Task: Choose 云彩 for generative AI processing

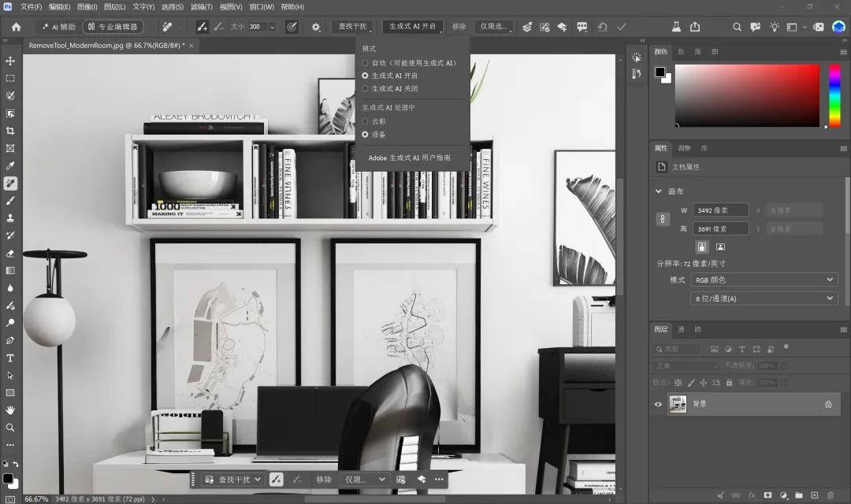Action: 374,121
